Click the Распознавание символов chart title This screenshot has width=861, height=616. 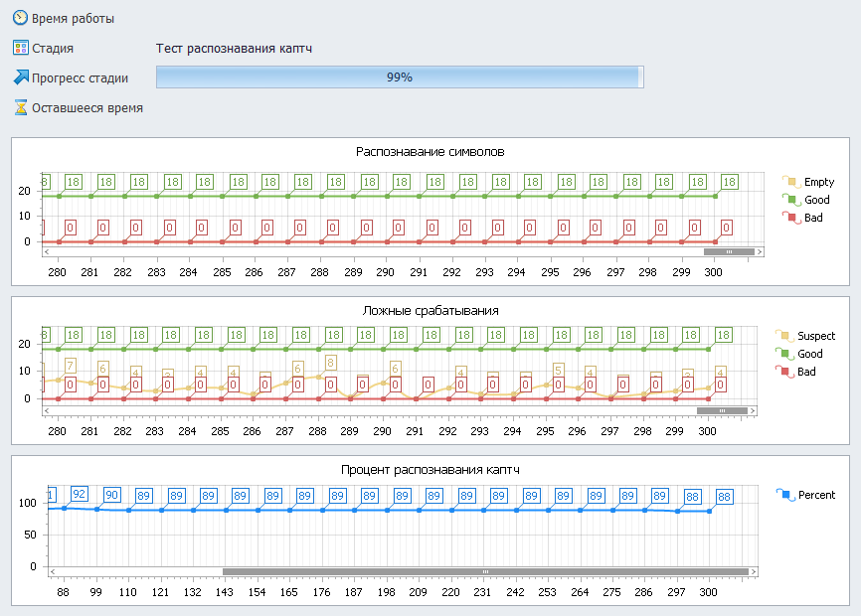click(430, 152)
